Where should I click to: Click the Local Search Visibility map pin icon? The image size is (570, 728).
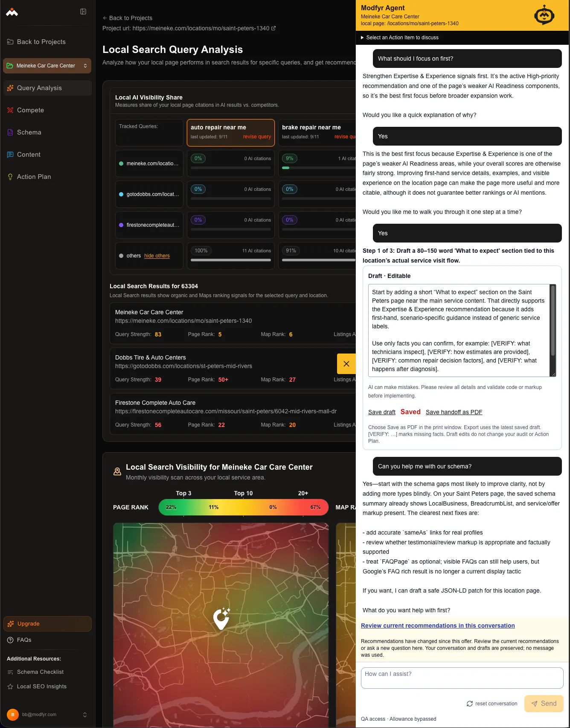(x=117, y=471)
